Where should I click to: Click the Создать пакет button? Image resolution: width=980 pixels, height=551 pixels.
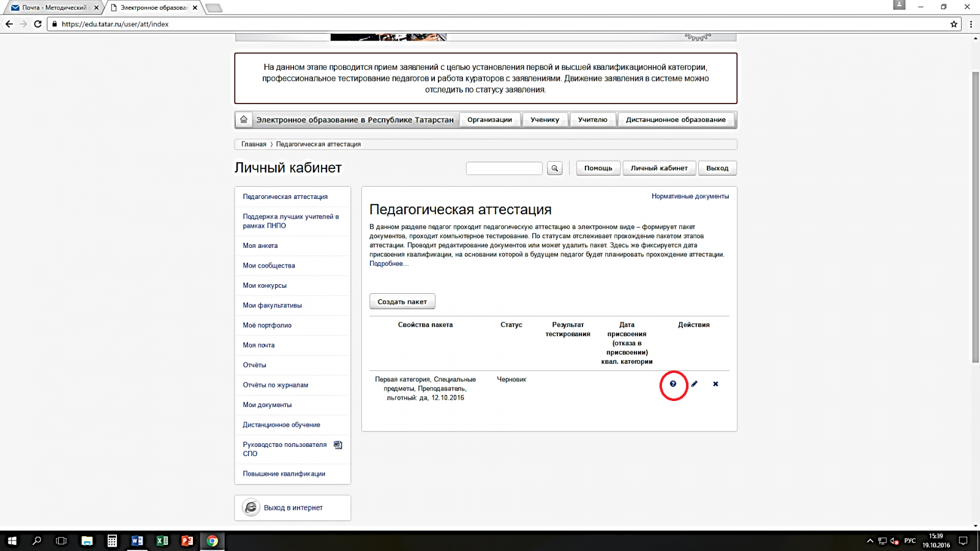pos(402,301)
